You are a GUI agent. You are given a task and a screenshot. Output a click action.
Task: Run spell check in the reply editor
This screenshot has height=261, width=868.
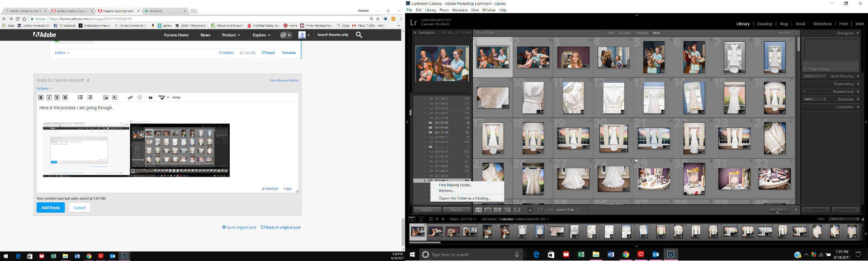pyautogui.click(x=162, y=97)
